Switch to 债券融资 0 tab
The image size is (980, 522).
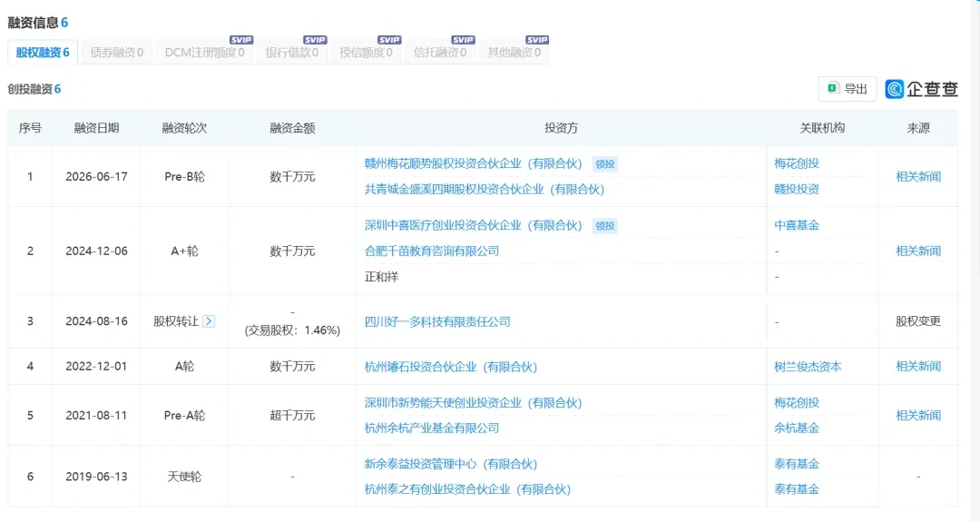point(117,53)
